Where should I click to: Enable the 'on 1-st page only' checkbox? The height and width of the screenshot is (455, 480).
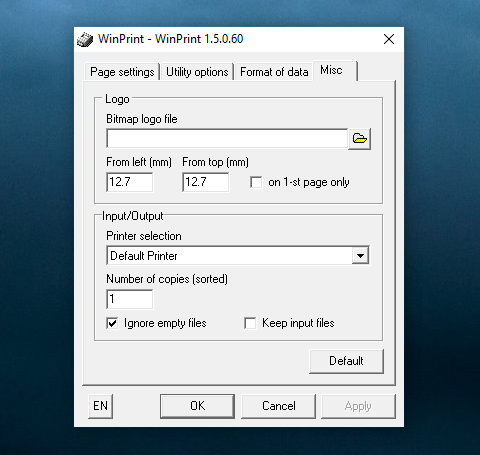[x=256, y=182]
